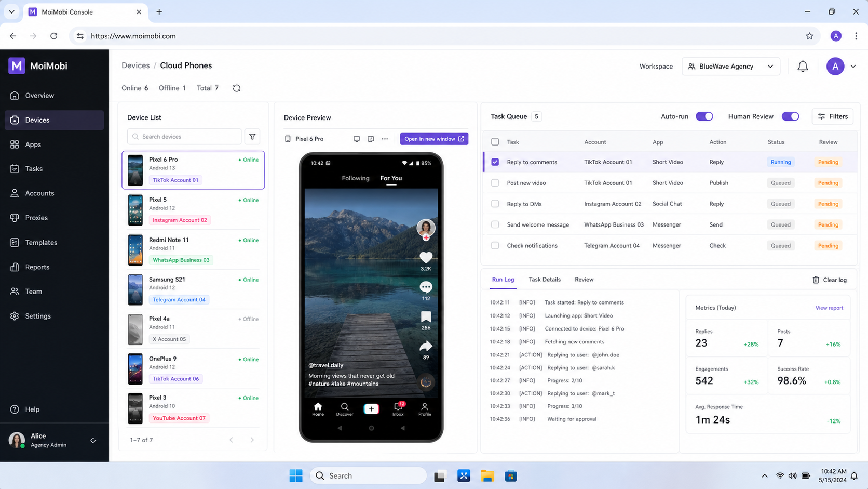Screen dimensions: 868x489
Task: Toggle the Auto-run switch
Action: coord(704,117)
